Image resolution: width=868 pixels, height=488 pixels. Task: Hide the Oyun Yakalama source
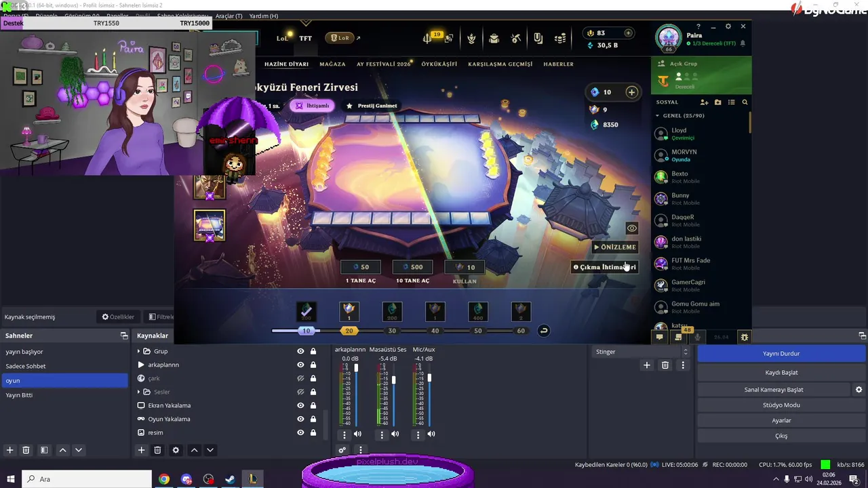300,419
